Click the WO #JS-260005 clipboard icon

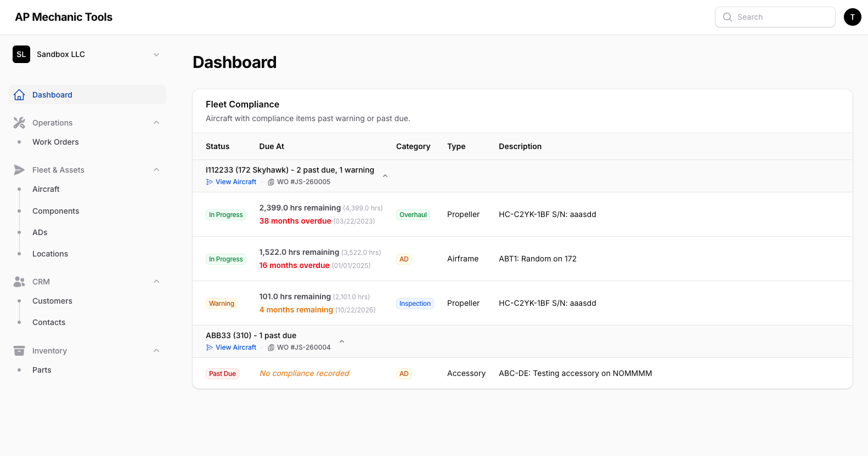[x=271, y=182]
